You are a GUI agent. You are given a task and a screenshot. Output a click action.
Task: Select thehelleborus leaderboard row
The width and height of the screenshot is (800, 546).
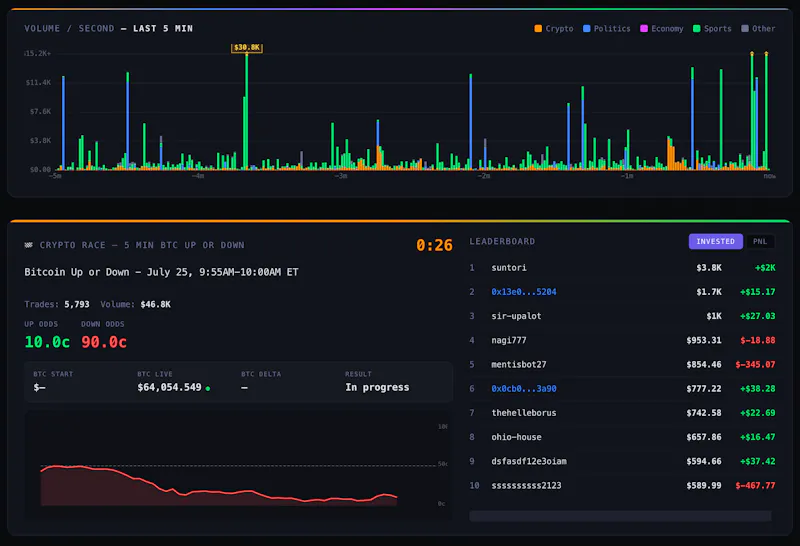pyautogui.click(x=622, y=413)
